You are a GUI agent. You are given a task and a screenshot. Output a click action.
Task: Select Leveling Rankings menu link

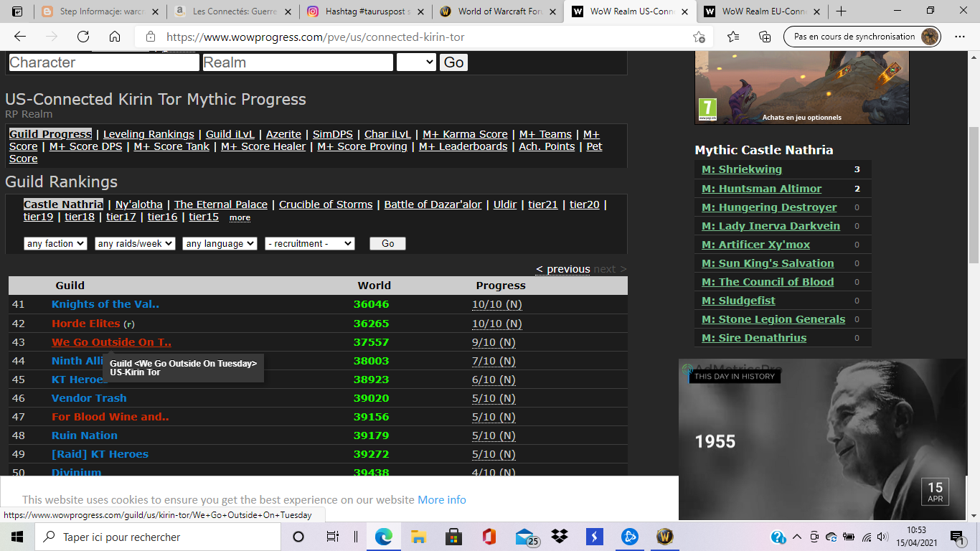(149, 134)
